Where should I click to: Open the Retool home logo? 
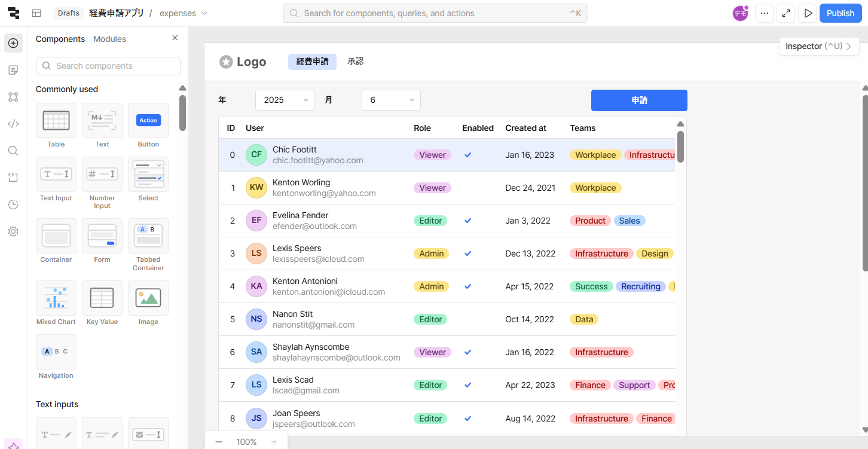point(13,13)
